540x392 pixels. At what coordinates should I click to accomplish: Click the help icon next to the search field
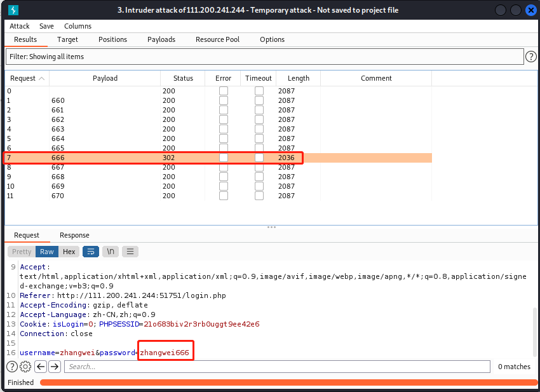tap(11, 367)
